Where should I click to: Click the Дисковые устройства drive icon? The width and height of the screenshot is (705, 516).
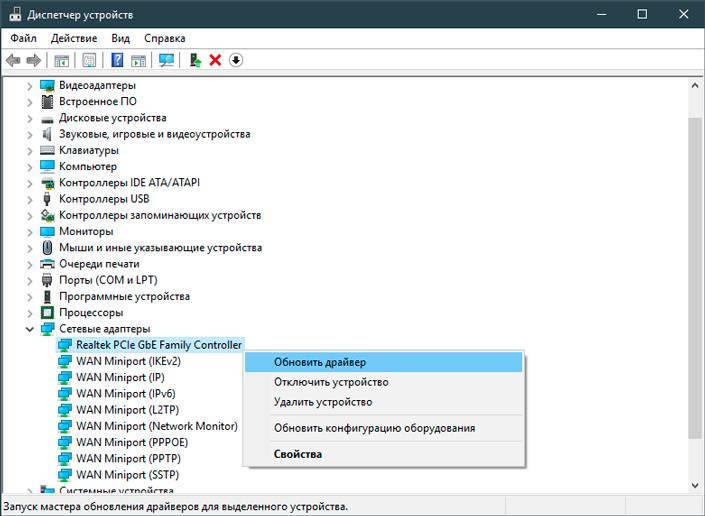point(47,119)
